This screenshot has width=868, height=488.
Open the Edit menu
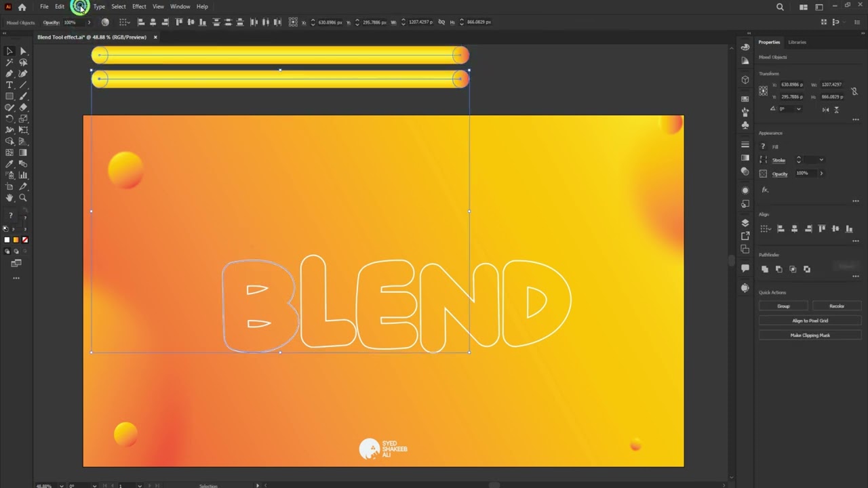coord(60,7)
